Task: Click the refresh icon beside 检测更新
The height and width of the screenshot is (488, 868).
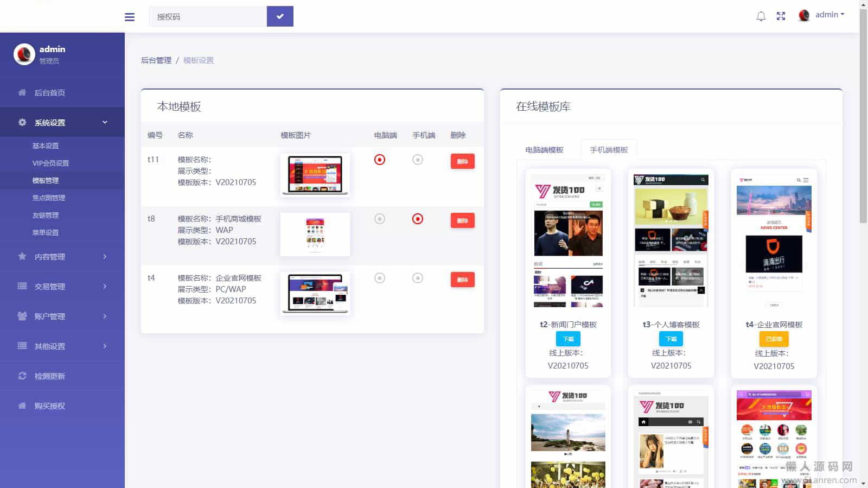Action: tap(22, 376)
